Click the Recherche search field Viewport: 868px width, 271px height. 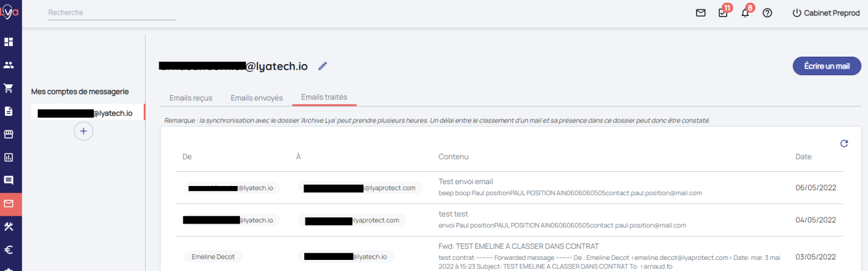112,13
